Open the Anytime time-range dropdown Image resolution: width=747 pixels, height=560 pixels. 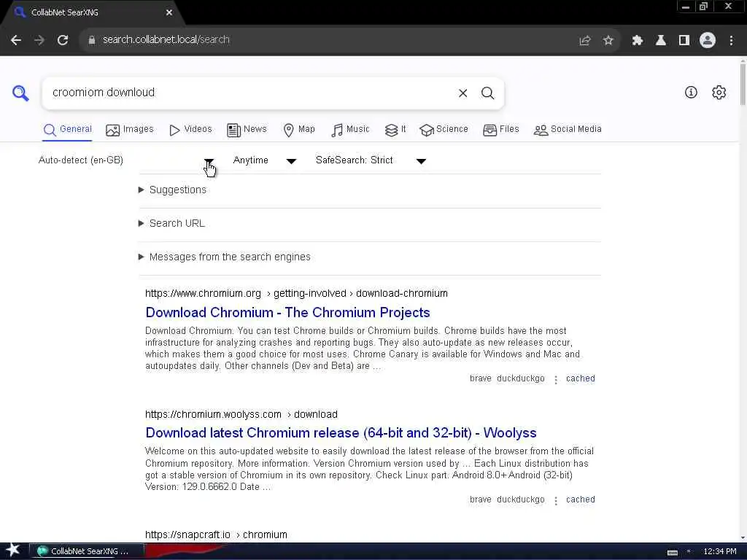click(265, 160)
